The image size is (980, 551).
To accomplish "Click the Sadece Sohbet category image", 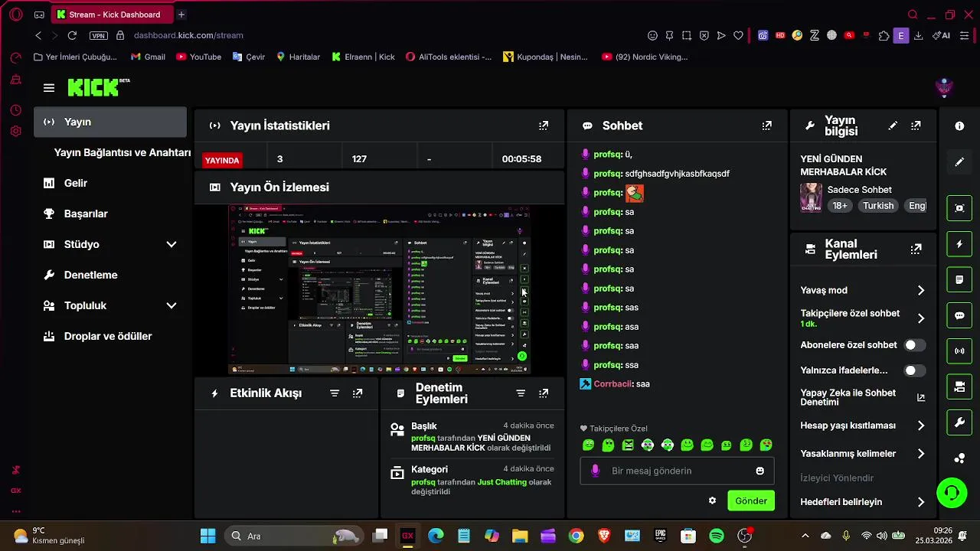I will 811,197.
